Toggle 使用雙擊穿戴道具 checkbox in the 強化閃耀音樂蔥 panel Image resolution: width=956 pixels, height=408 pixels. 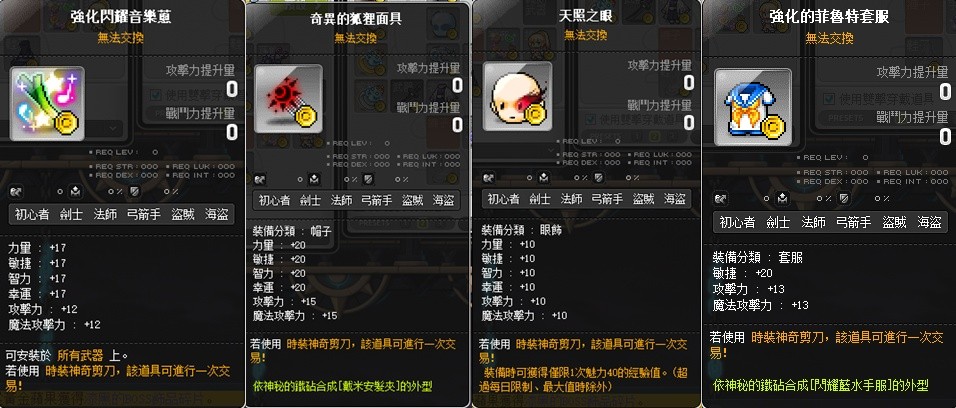coord(156,95)
